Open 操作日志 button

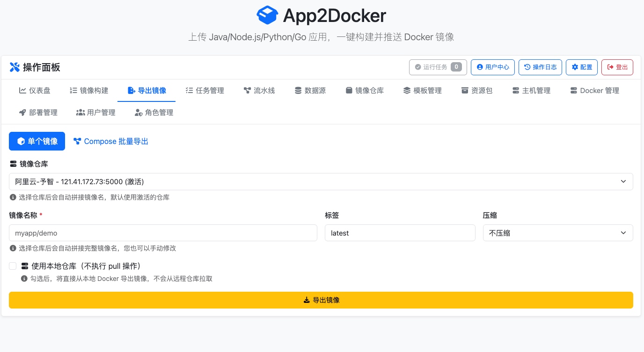coord(541,67)
